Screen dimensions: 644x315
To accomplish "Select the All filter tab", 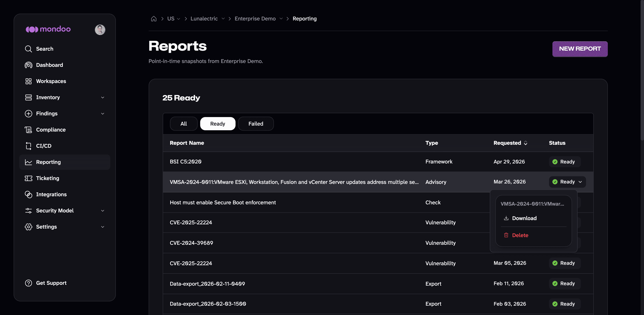I will (184, 124).
